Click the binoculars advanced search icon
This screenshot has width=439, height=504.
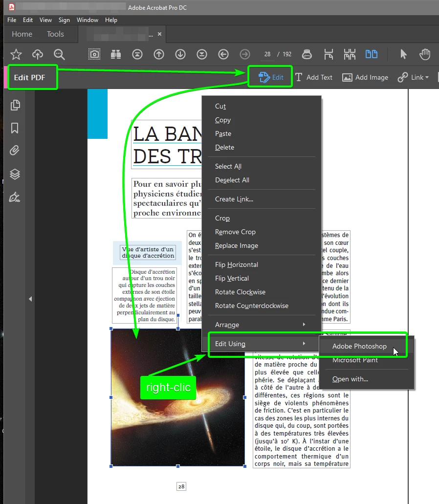tap(116, 54)
